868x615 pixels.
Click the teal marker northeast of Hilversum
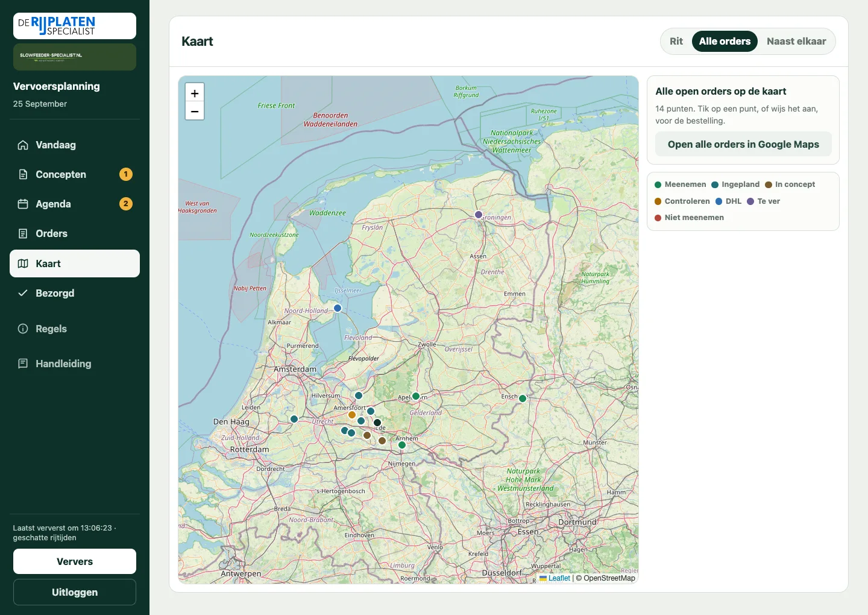359,396
